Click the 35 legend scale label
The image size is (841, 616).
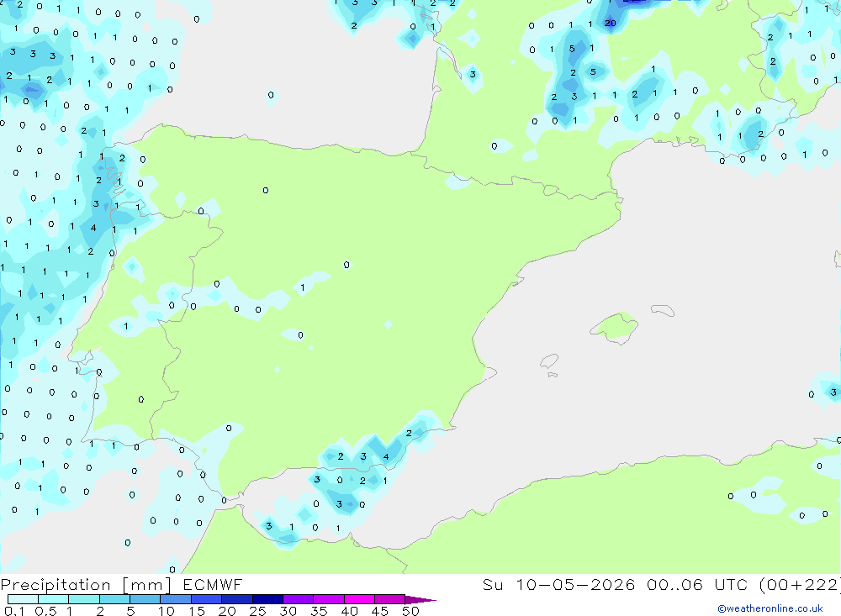click(x=319, y=611)
